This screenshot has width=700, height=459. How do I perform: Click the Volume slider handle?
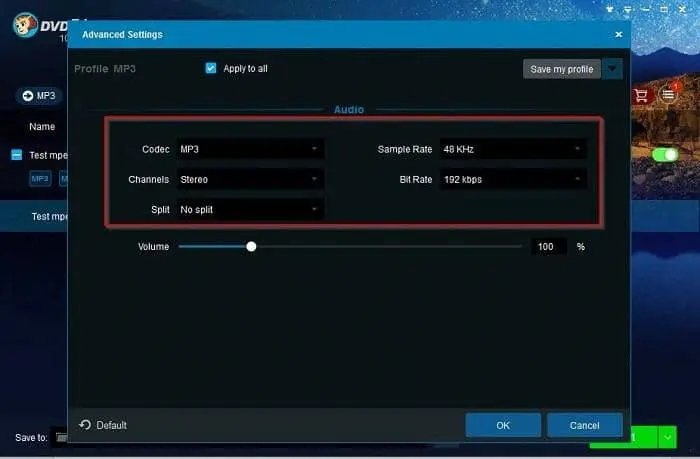tap(251, 246)
